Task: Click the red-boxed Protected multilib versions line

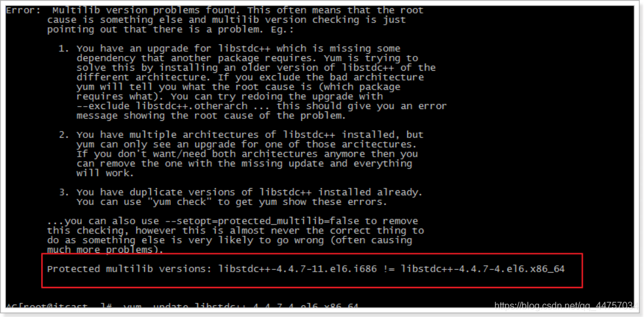Action: pyautogui.click(x=306, y=269)
